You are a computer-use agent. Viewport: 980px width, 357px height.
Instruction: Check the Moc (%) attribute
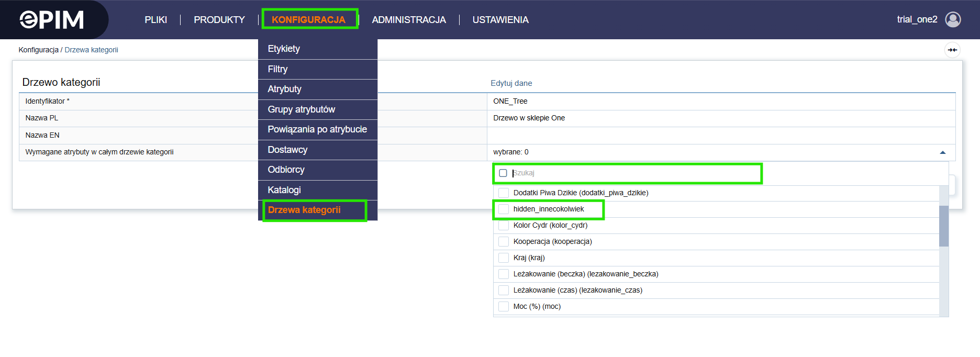pyautogui.click(x=504, y=307)
